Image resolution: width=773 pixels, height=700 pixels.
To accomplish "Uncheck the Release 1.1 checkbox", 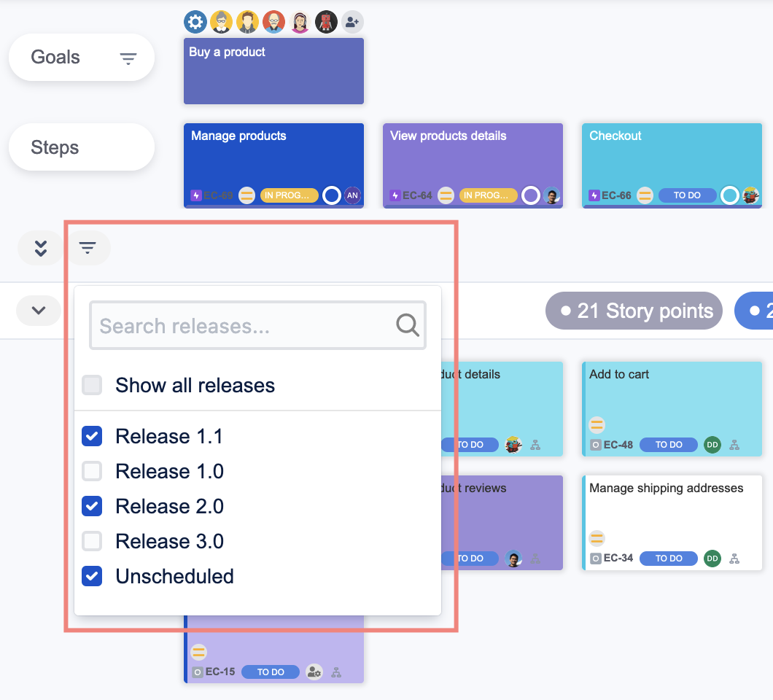I will click(92, 436).
